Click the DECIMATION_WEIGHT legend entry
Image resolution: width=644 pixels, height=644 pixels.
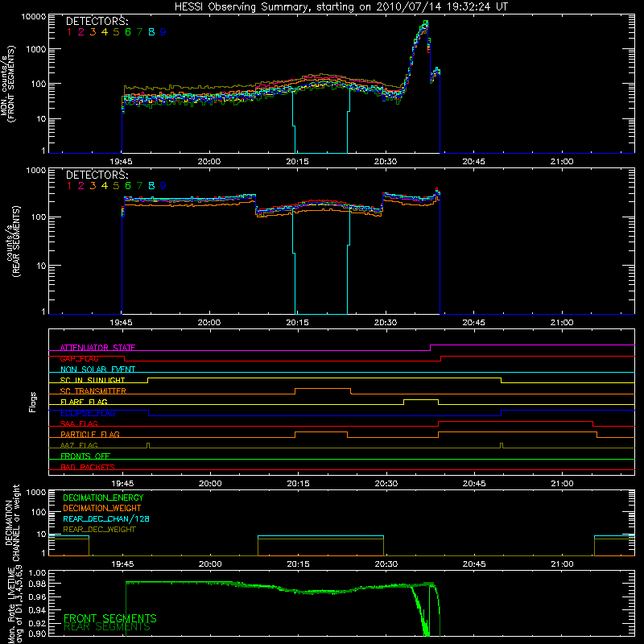(x=102, y=509)
